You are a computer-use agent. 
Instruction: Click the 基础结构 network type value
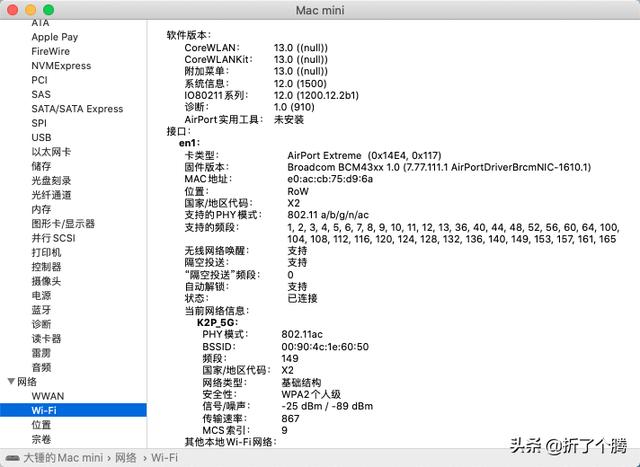301,382
